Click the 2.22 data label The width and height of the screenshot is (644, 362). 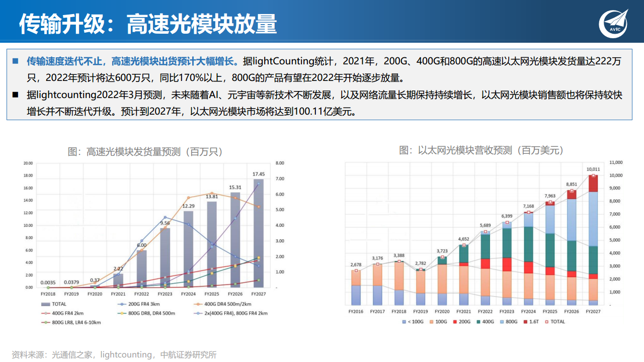click(118, 269)
